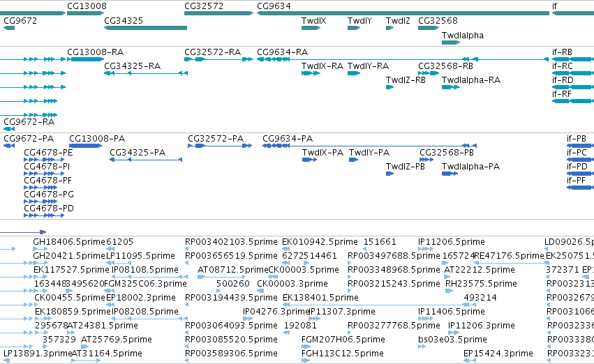Select the CG9672-RA transcript label
594x364 pixels.
point(29,122)
